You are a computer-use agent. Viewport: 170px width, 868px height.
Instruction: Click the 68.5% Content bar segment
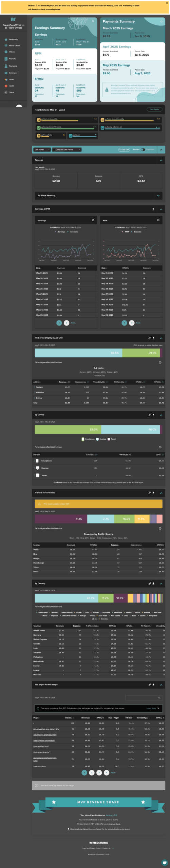[78, 353]
